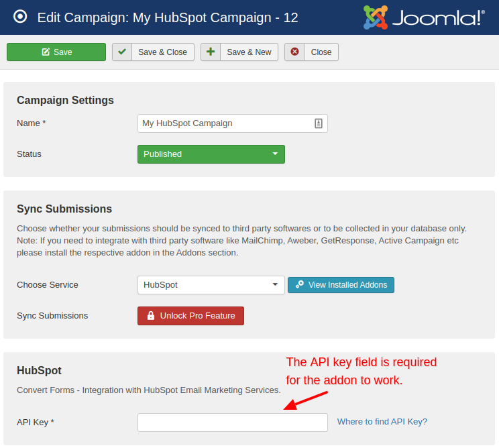Click the 'Convert Forms - Integration with HubSpot' description
Viewport: 499px width, 448px height.
(x=149, y=390)
